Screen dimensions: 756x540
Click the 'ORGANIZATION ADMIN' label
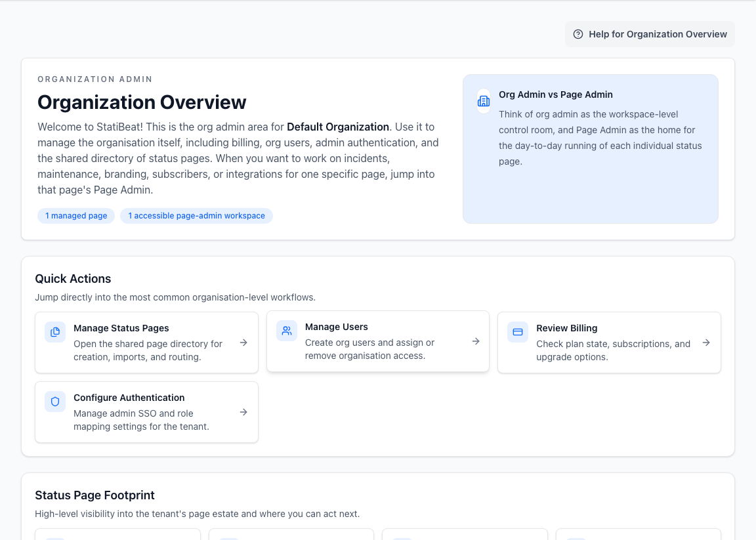tap(95, 79)
